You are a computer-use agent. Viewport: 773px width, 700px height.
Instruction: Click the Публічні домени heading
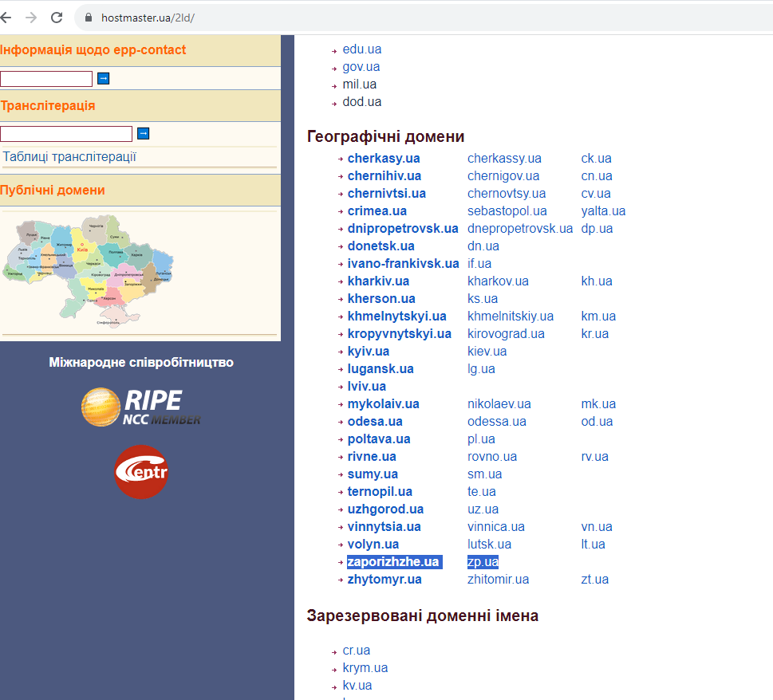click(x=53, y=190)
